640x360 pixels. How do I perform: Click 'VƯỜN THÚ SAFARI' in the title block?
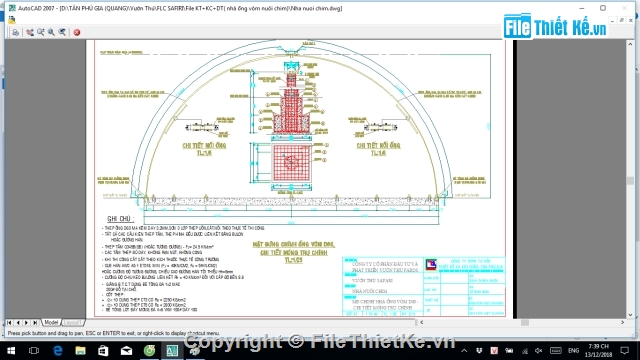372,281
